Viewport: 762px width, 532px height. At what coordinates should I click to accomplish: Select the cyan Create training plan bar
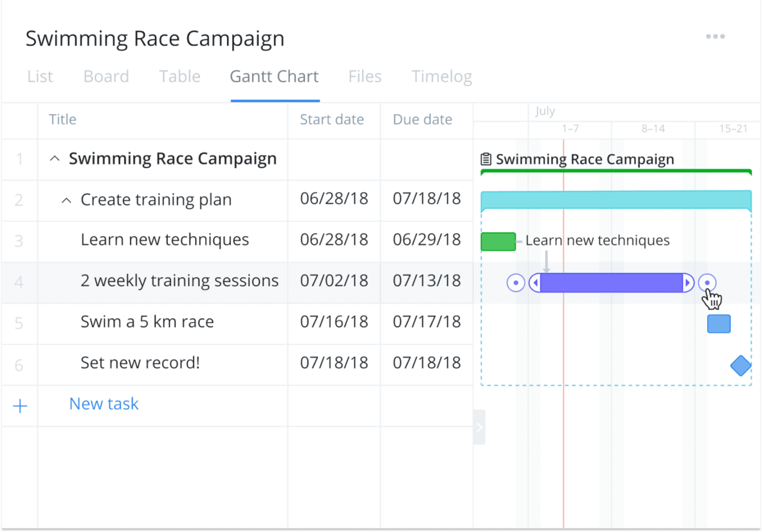(616, 200)
